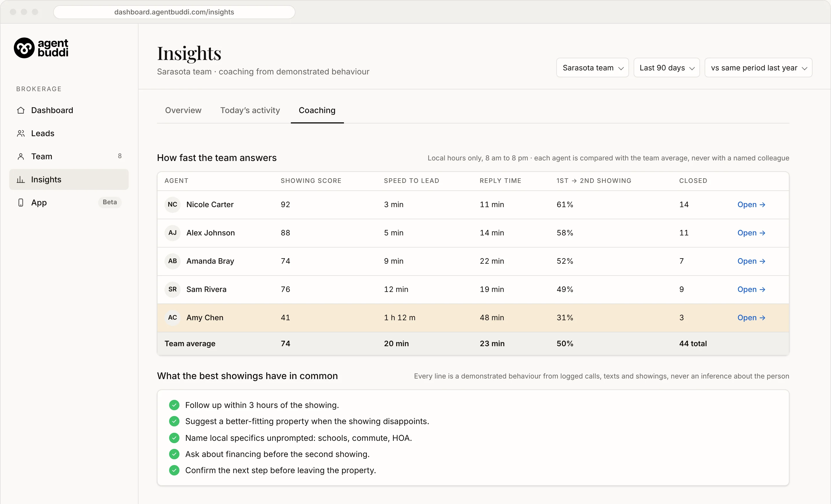Click the browser address bar
Image resolution: width=831 pixels, height=504 pixels.
click(x=174, y=12)
